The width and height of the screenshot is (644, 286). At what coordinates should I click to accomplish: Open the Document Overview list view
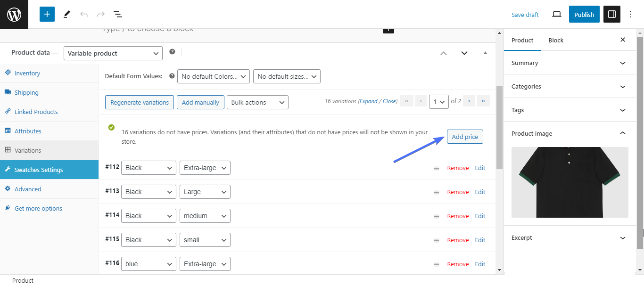[118, 14]
